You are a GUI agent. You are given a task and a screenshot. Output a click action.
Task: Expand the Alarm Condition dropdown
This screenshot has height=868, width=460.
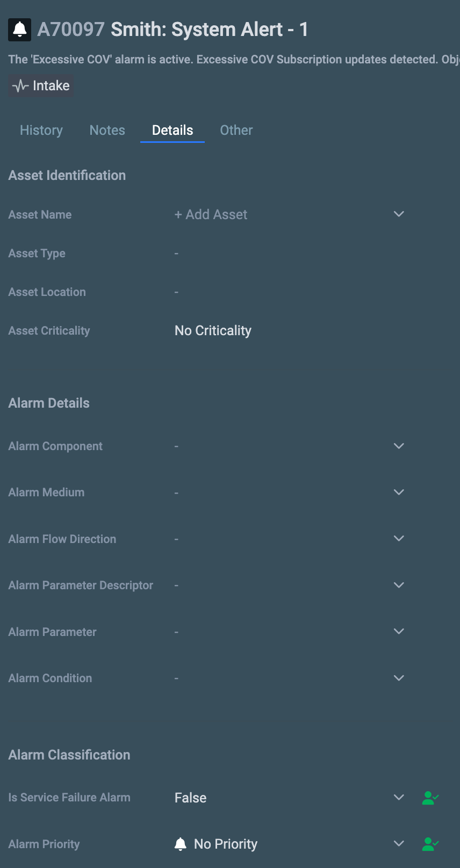399,678
